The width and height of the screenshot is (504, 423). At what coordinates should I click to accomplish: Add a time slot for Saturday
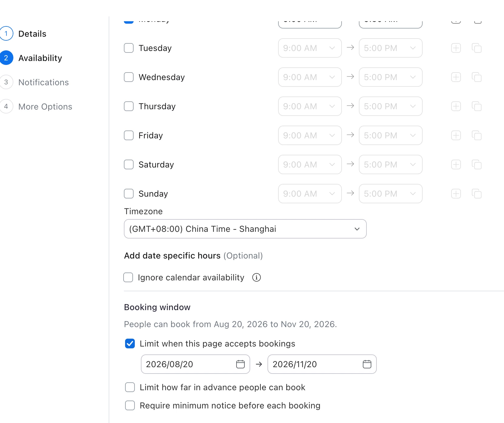(x=456, y=164)
